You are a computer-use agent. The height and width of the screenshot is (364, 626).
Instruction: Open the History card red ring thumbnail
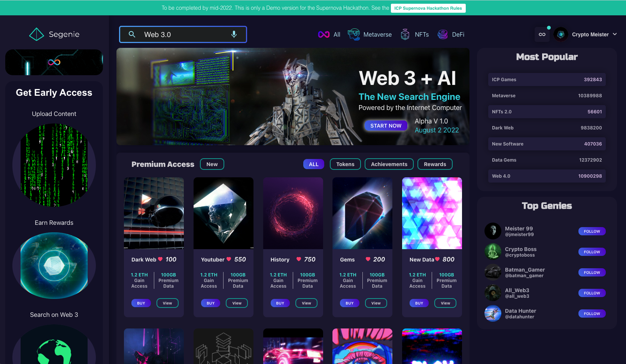293,213
